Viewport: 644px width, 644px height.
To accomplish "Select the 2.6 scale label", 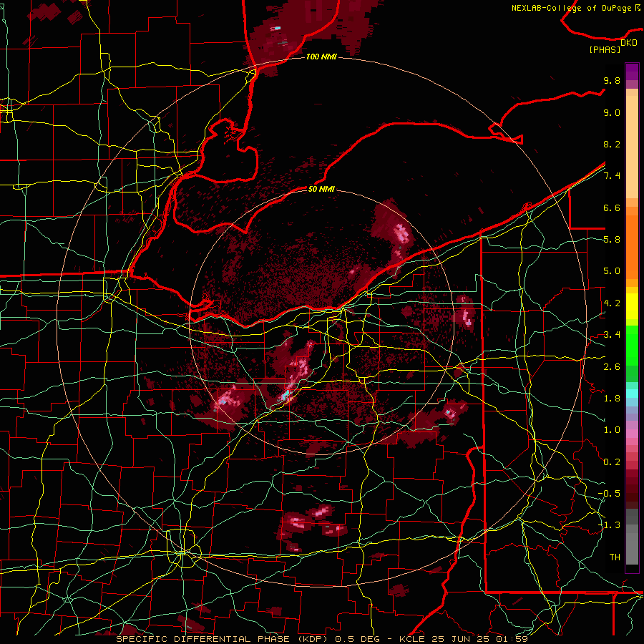I will 612,367.
